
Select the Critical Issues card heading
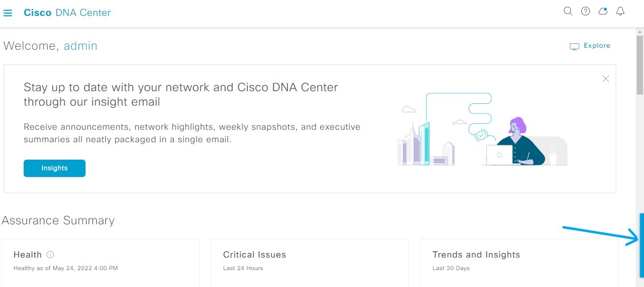pyautogui.click(x=255, y=255)
